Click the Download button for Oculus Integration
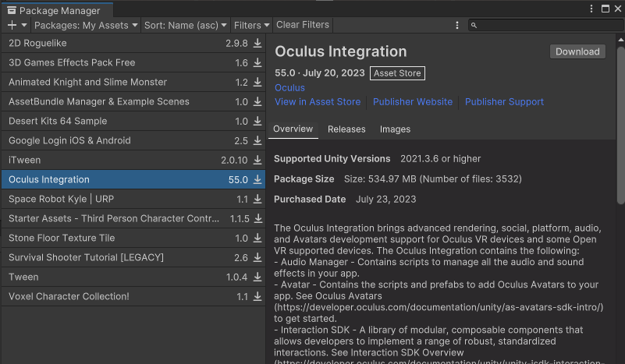 click(577, 51)
